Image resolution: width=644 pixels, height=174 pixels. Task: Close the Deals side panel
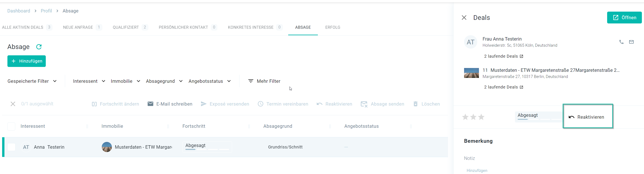[464, 18]
